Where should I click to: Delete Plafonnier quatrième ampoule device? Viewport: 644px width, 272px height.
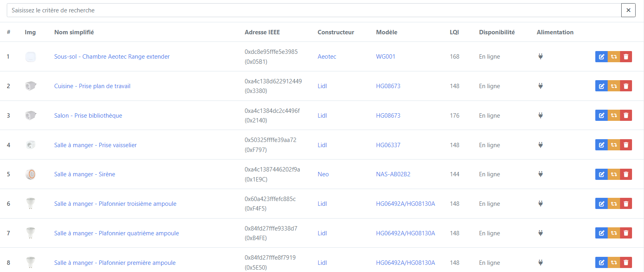626,233
